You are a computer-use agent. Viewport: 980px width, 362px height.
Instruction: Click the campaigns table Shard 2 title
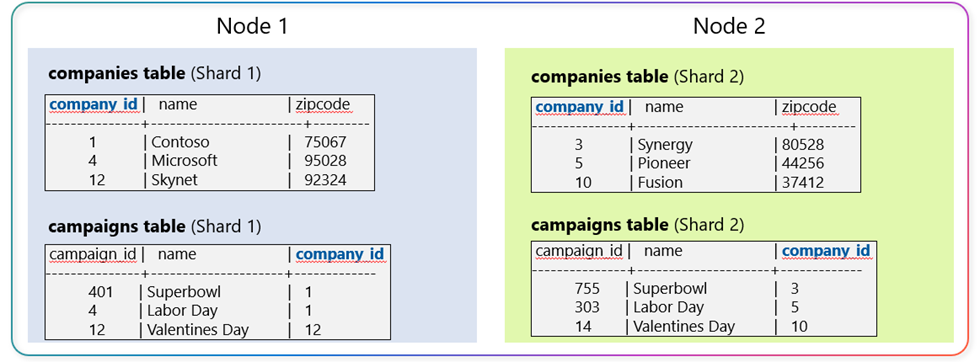point(638,224)
